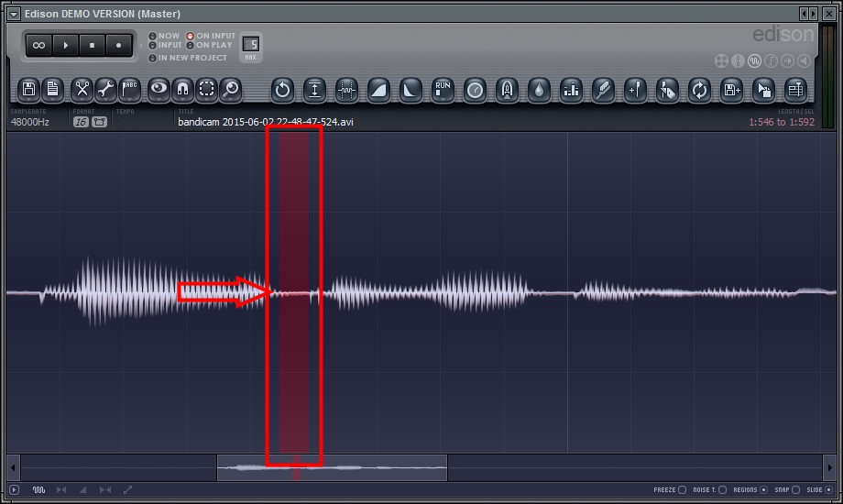Select the ON INPUT recording option

pyautogui.click(x=191, y=37)
